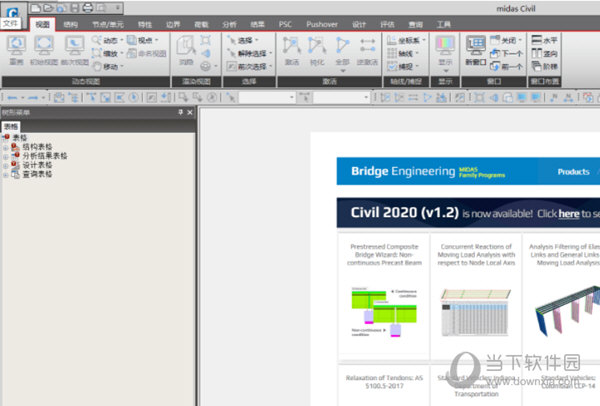
Task: Expand the 分析结果表格 tree node
Action: point(6,155)
